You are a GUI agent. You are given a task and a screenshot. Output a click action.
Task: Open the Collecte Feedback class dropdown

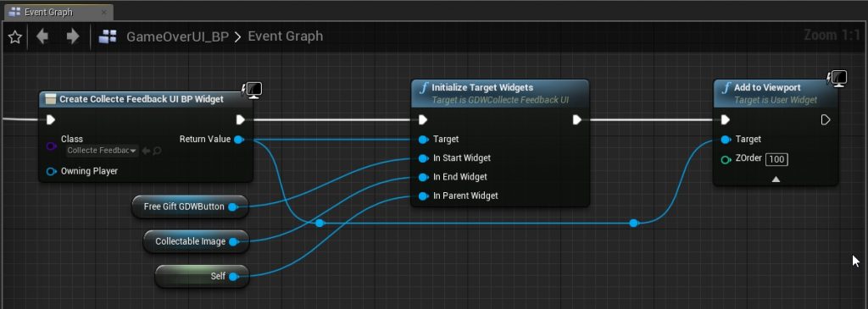coord(102,151)
